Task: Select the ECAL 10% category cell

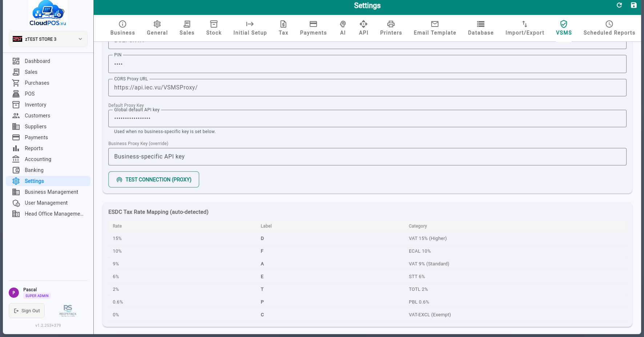Action: pos(420,251)
